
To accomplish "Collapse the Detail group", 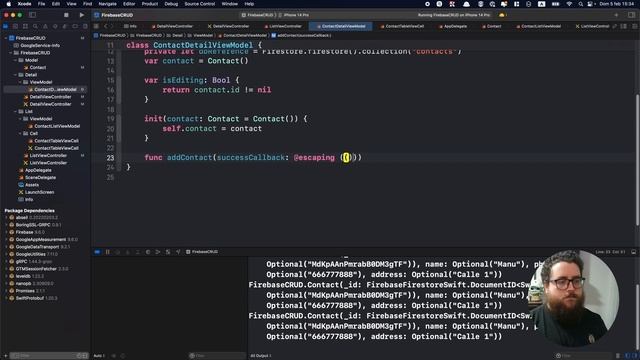I will coord(16,75).
